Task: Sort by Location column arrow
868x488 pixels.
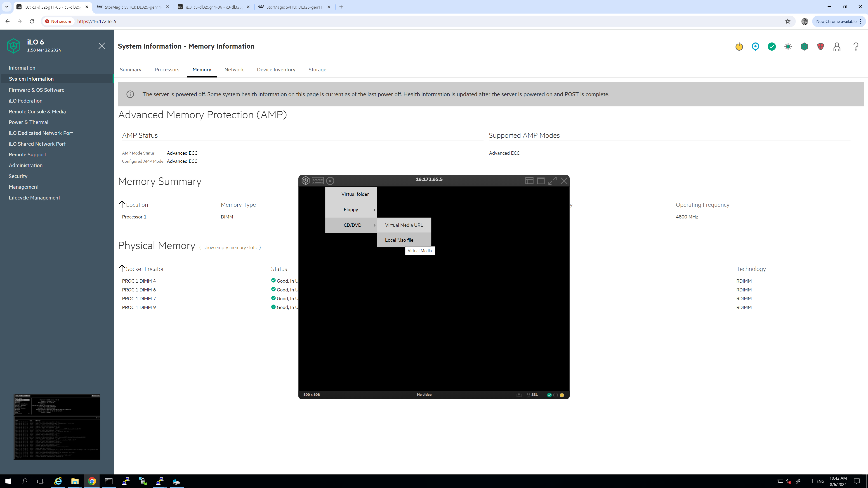Action: 122,204
